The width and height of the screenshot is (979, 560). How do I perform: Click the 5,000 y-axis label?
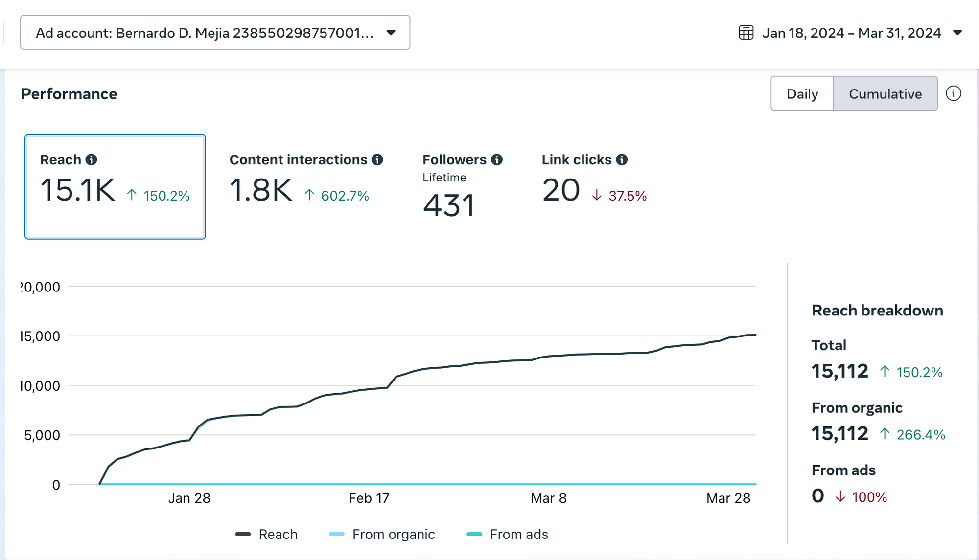[x=42, y=435]
